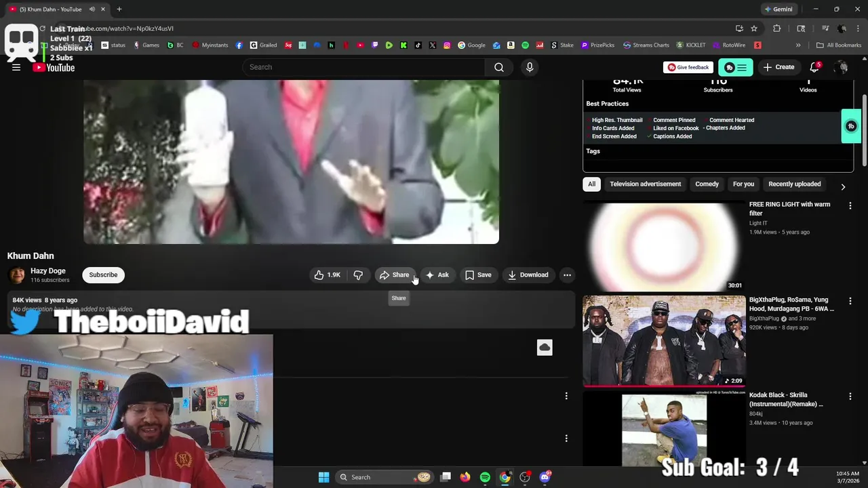Save the video to a playlist
The width and height of the screenshot is (868, 488).
coord(478,274)
